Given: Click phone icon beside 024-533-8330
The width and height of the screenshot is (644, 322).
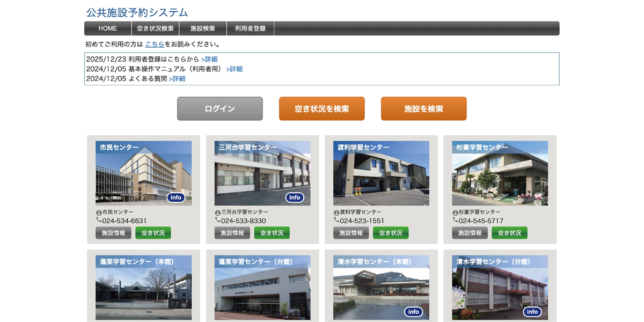Looking at the screenshot, I should click(218, 220).
